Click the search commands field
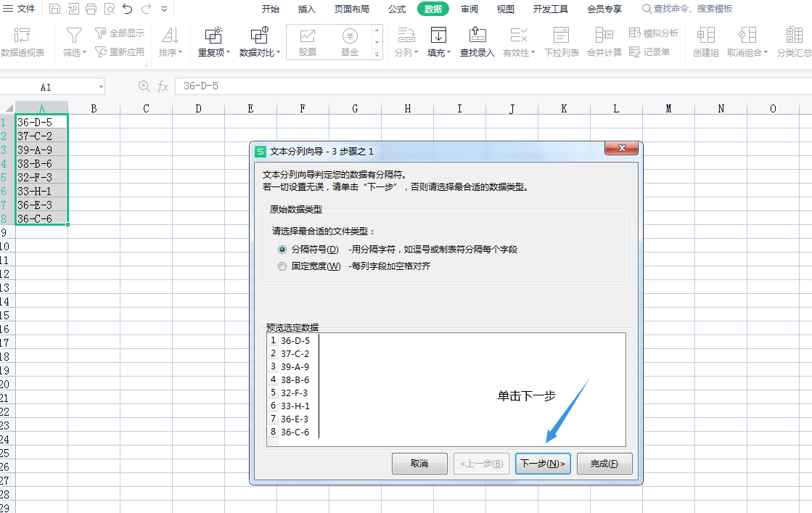The width and height of the screenshot is (812, 513). (x=688, y=9)
